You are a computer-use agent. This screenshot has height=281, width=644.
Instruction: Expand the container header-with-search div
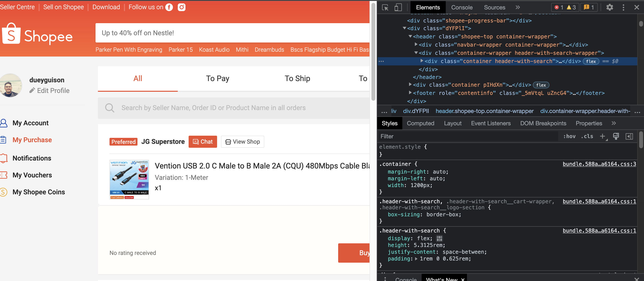pos(422,61)
